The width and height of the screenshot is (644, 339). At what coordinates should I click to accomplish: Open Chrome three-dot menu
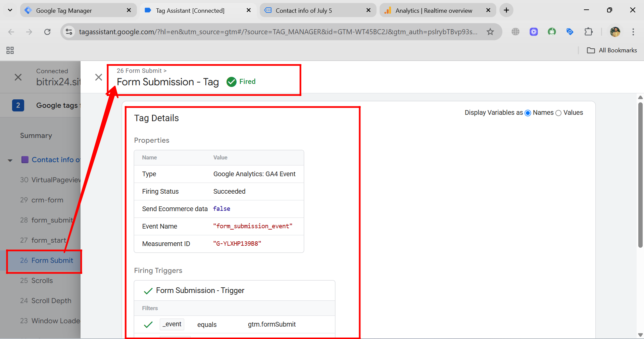(x=633, y=32)
